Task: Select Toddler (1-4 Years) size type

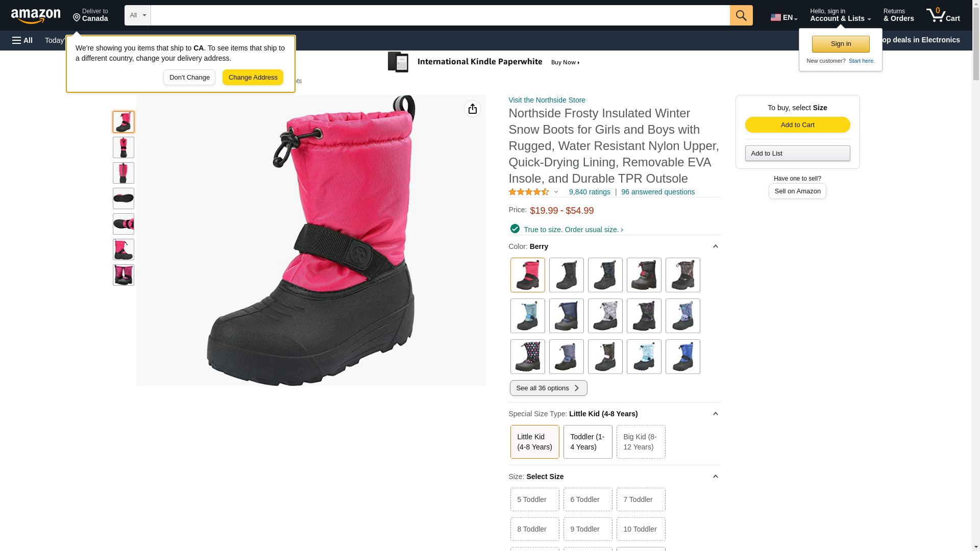Action: (587, 442)
